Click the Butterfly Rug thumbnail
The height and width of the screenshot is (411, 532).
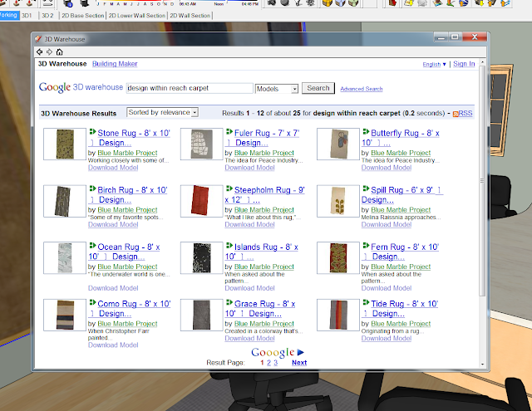tap(338, 144)
